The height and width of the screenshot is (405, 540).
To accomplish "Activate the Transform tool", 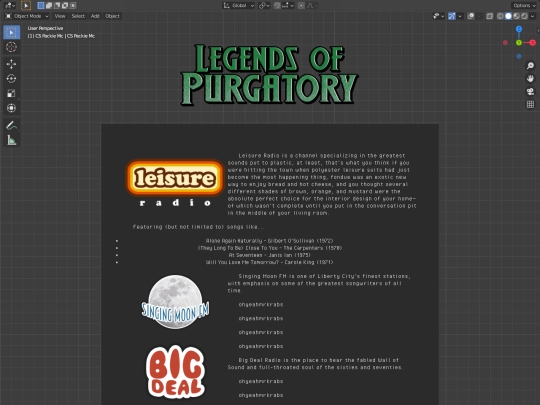I will coord(11,108).
